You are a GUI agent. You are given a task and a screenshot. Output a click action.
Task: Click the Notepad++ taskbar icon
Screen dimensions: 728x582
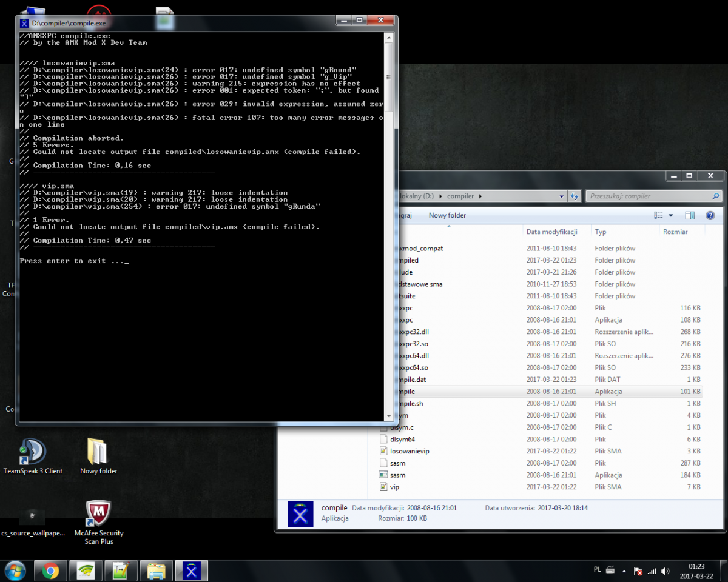121,570
